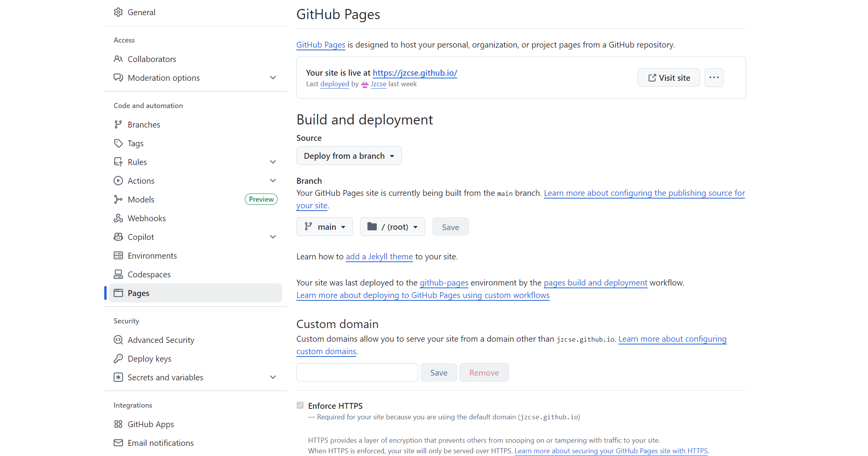Click the Jzcse user avatar
The image size is (868, 456).
coord(365,84)
